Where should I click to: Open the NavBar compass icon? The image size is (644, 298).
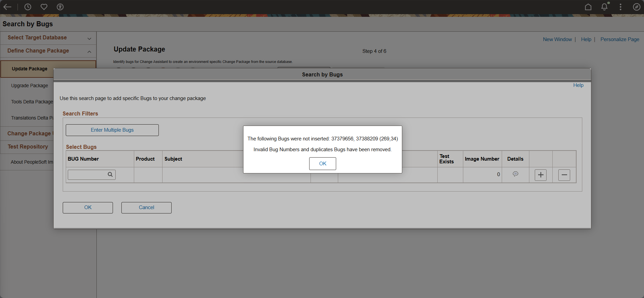point(637,7)
